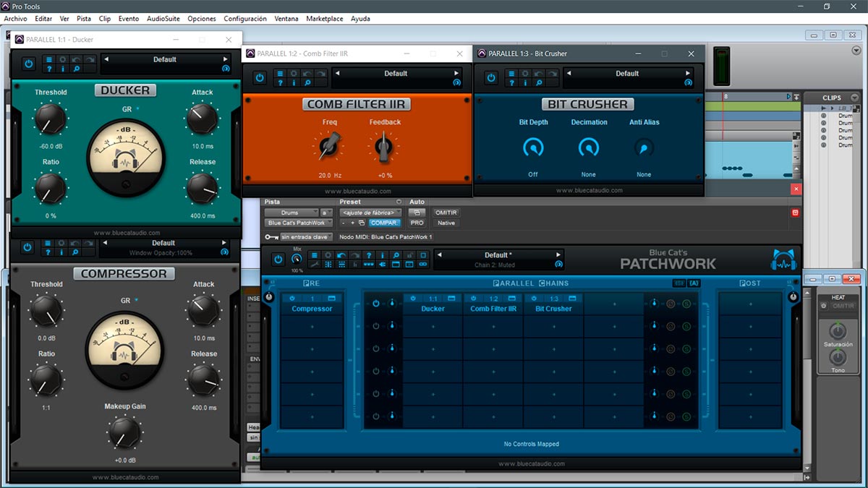Viewport: 868px width, 488px height.
Task: Open Compressor editor window icon in Pre slot
Action: pos(332,299)
